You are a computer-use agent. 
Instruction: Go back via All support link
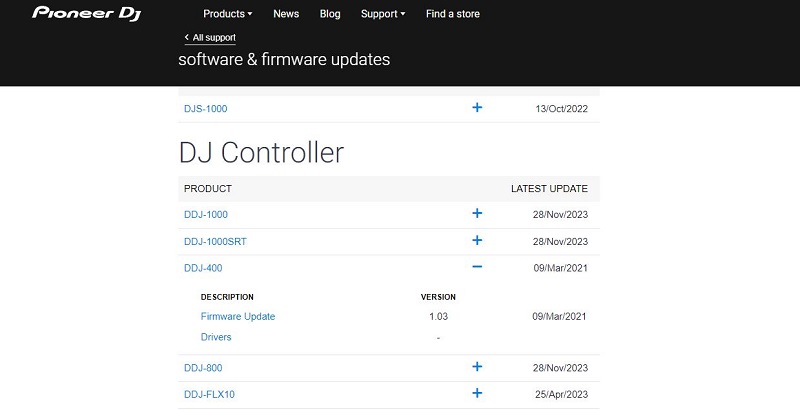210,38
